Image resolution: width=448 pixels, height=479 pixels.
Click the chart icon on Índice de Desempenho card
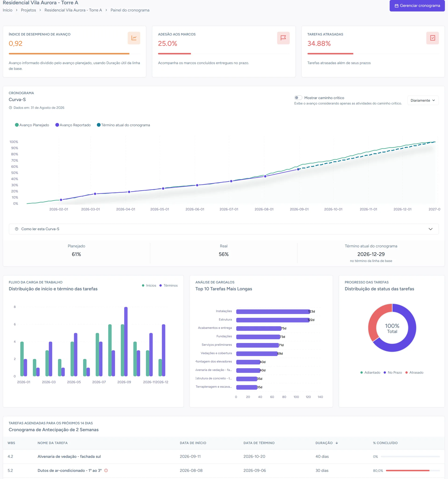pyautogui.click(x=134, y=38)
